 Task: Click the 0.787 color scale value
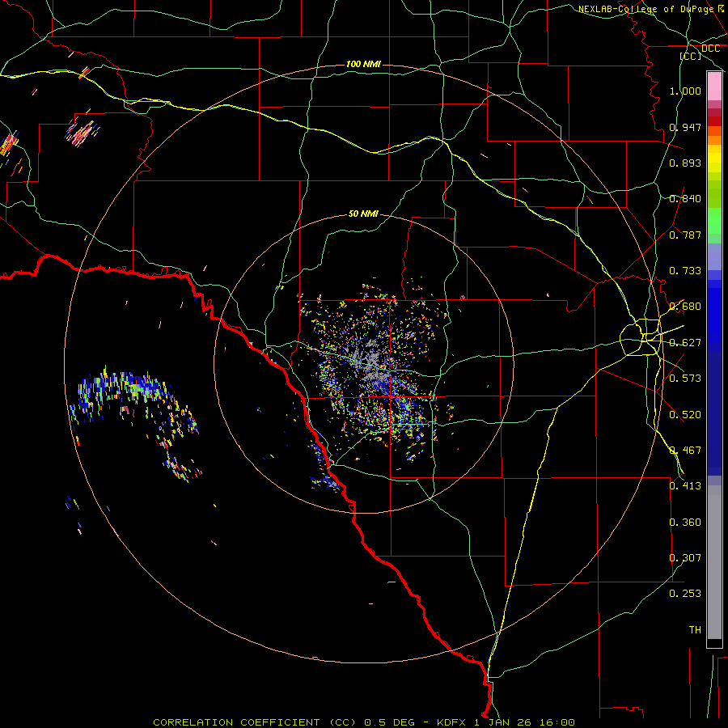pyautogui.click(x=685, y=235)
